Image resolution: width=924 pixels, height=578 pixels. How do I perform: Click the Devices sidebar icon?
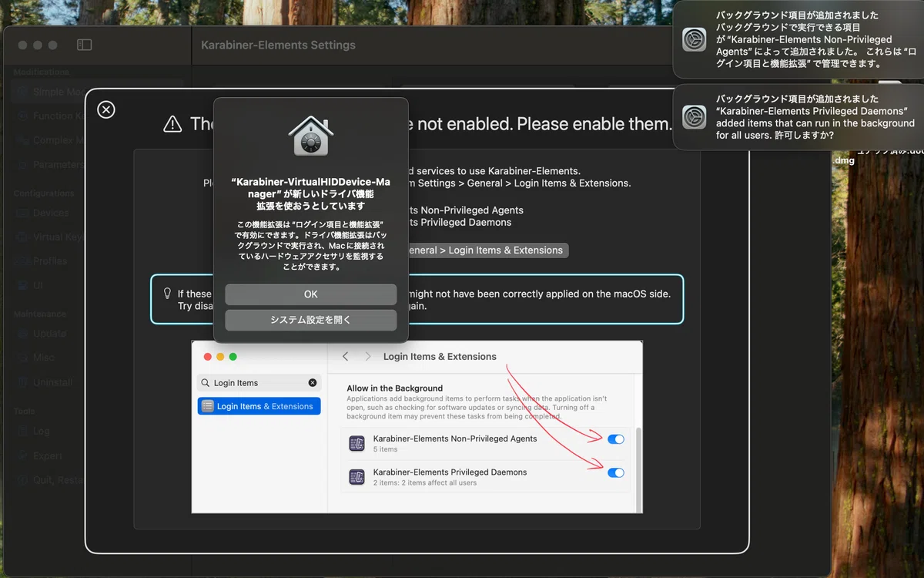point(22,213)
